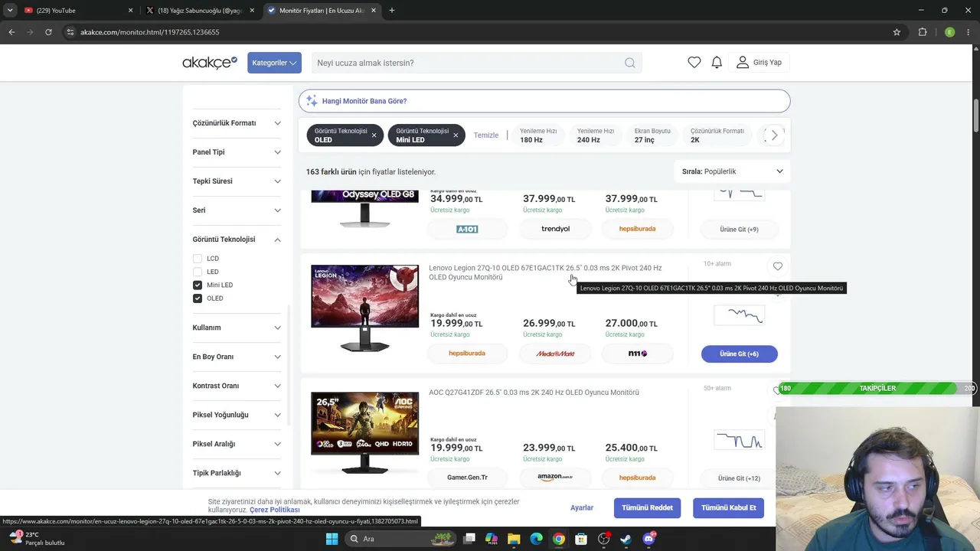Open Steam from taskbar

click(626, 539)
